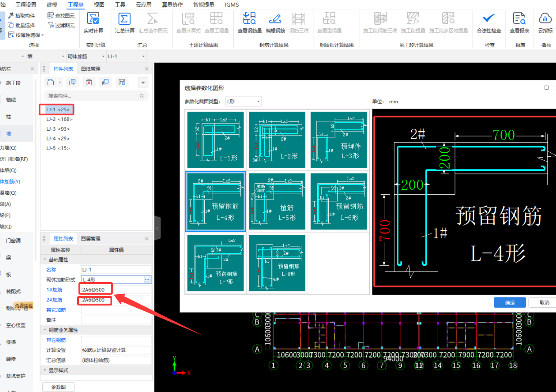
Task: Select the 预埋件 L-3形 thumbnail
Action: point(339,140)
